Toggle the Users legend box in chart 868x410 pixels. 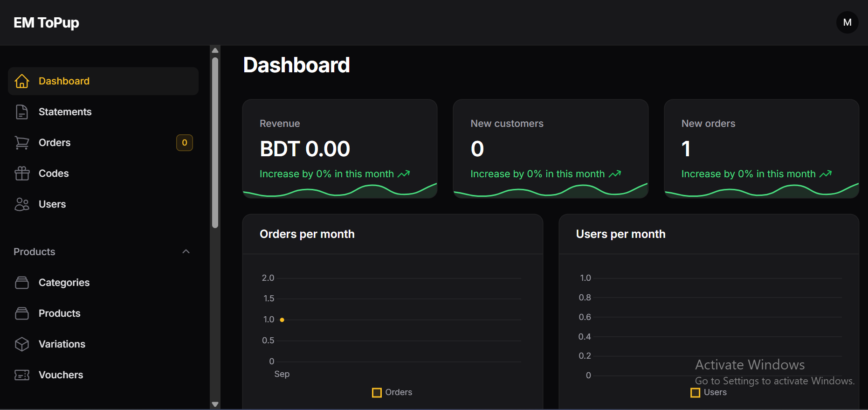coord(695,393)
